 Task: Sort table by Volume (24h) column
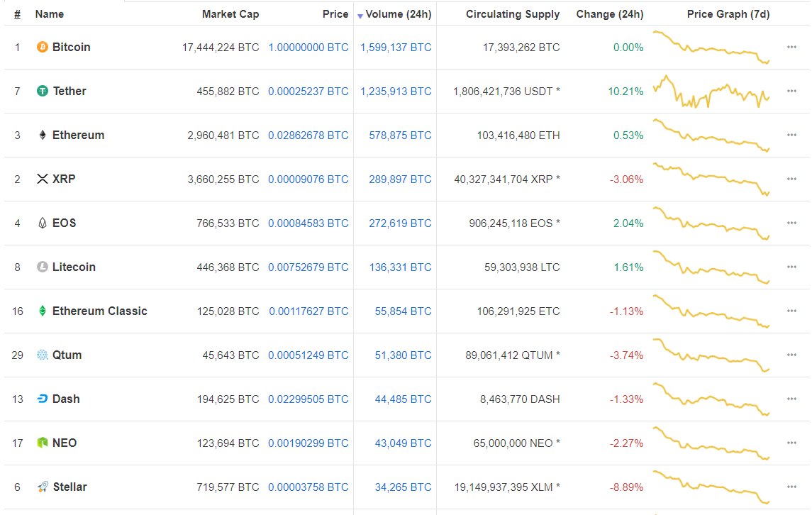[x=398, y=14]
